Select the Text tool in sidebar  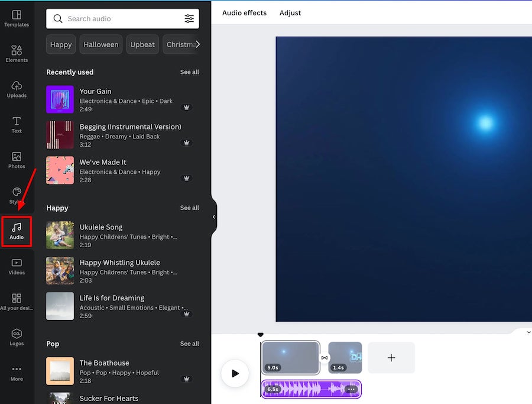(x=17, y=125)
